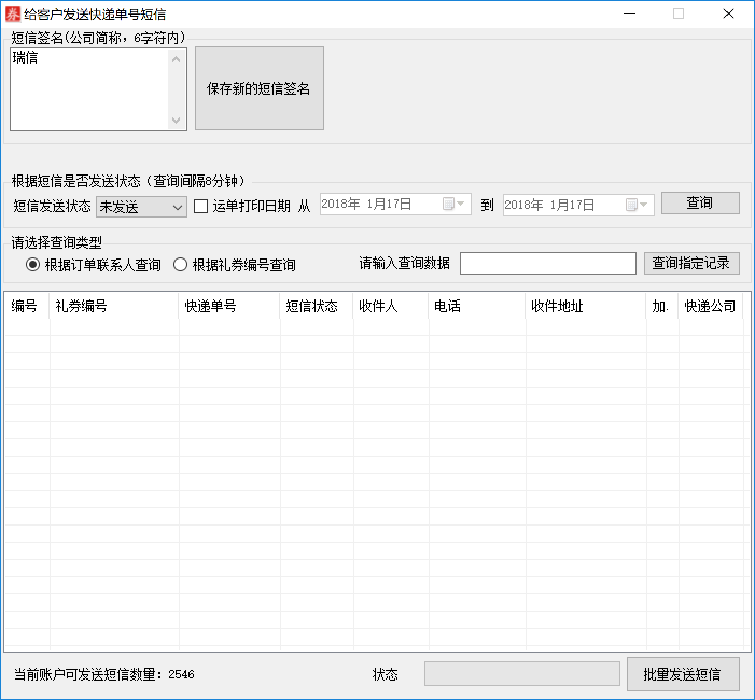
Task: Click inside the 短信签名 text area
Action: coord(89,89)
